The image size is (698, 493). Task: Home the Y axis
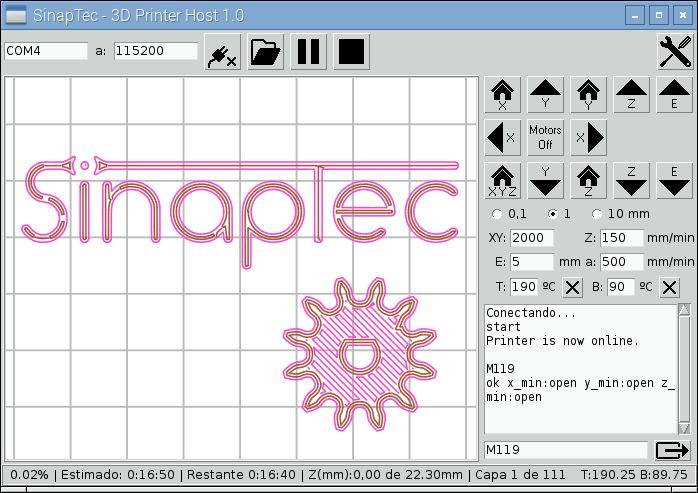tap(588, 94)
